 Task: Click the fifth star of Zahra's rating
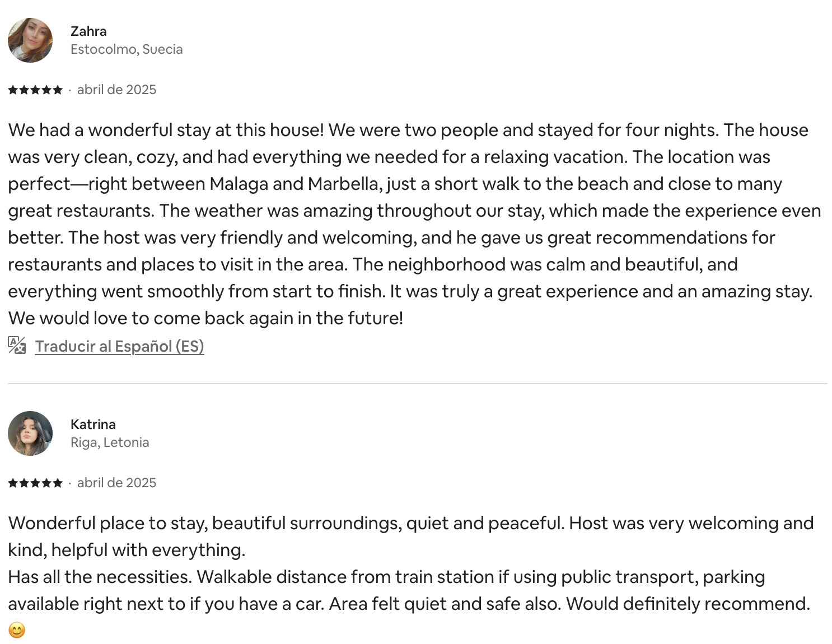coord(58,90)
